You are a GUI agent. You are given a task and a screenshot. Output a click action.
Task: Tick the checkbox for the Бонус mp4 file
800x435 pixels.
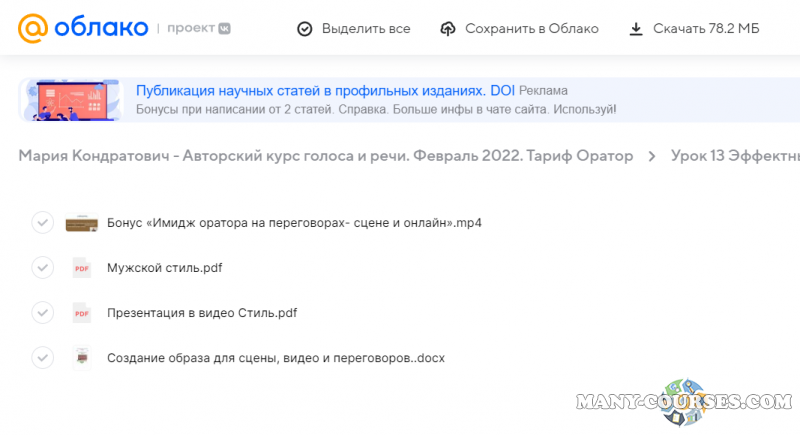pos(42,222)
